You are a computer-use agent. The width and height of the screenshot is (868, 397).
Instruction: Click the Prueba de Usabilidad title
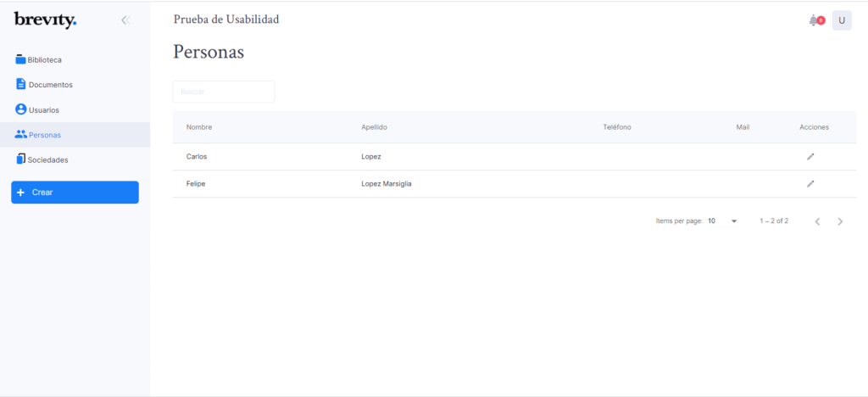pyautogui.click(x=226, y=20)
